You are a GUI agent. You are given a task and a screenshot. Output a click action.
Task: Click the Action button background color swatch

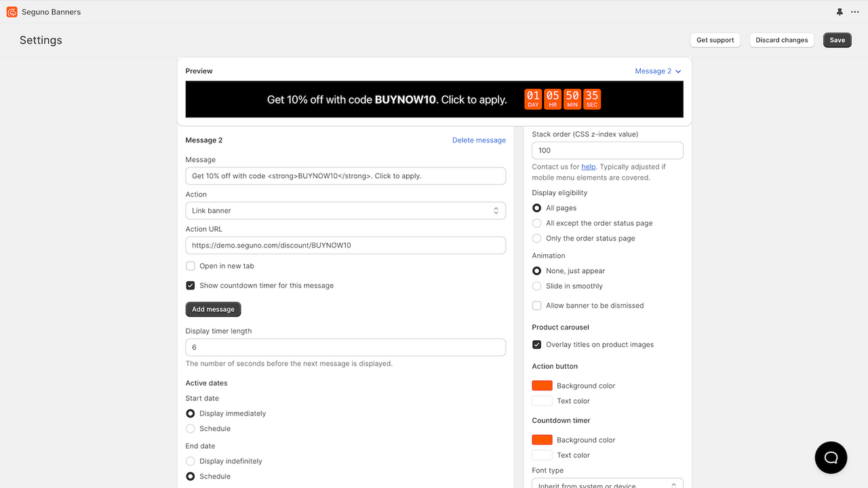pyautogui.click(x=541, y=385)
